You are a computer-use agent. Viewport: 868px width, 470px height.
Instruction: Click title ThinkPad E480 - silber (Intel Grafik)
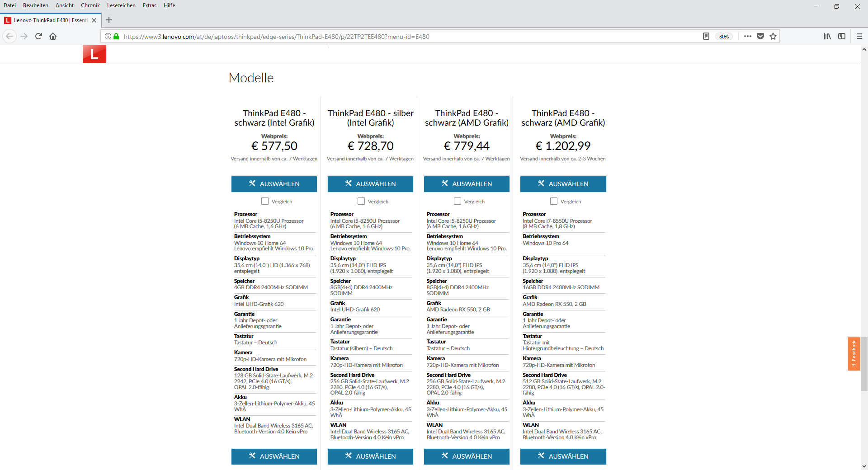point(371,118)
